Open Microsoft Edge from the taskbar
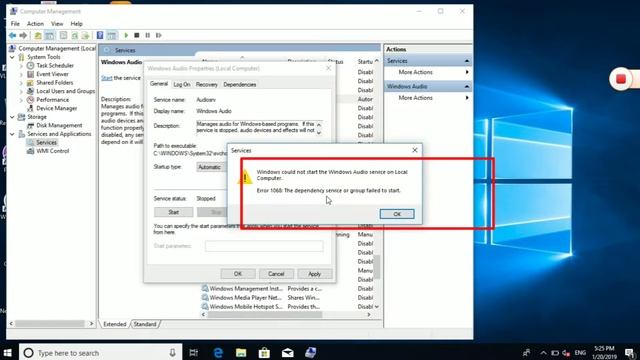This screenshot has height=360, width=640. pos(218,353)
